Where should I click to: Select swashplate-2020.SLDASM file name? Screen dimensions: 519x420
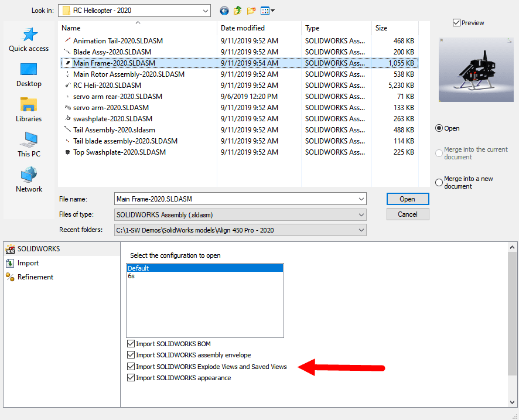coord(113,118)
